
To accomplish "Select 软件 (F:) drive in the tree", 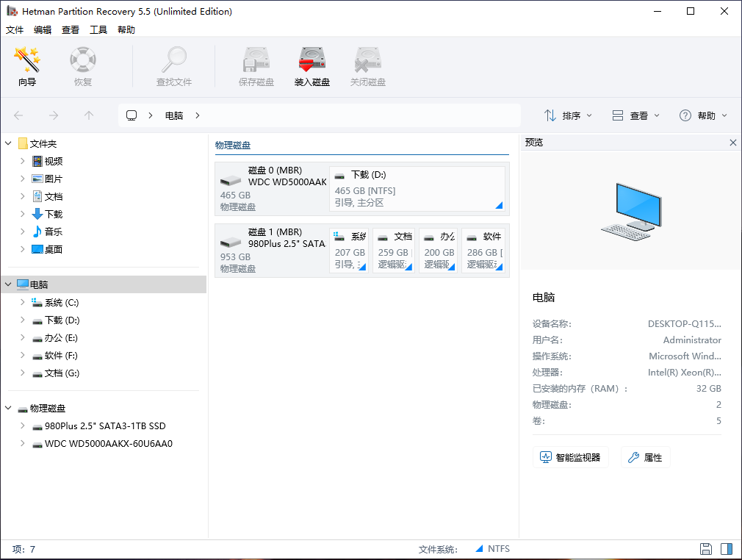I will point(55,356).
